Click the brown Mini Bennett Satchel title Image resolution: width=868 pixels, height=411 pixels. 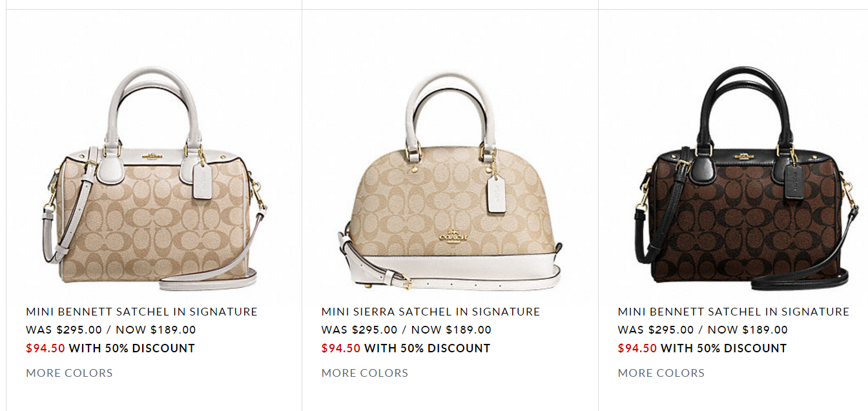[x=734, y=312]
